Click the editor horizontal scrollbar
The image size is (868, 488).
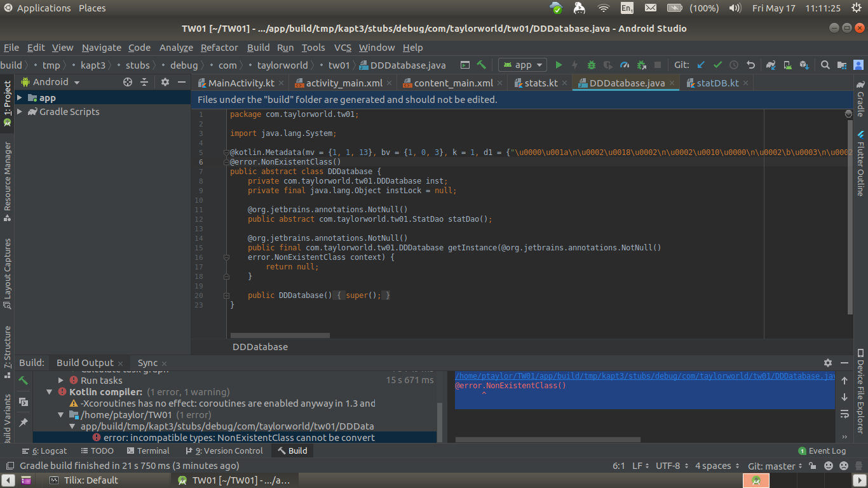[280, 335]
